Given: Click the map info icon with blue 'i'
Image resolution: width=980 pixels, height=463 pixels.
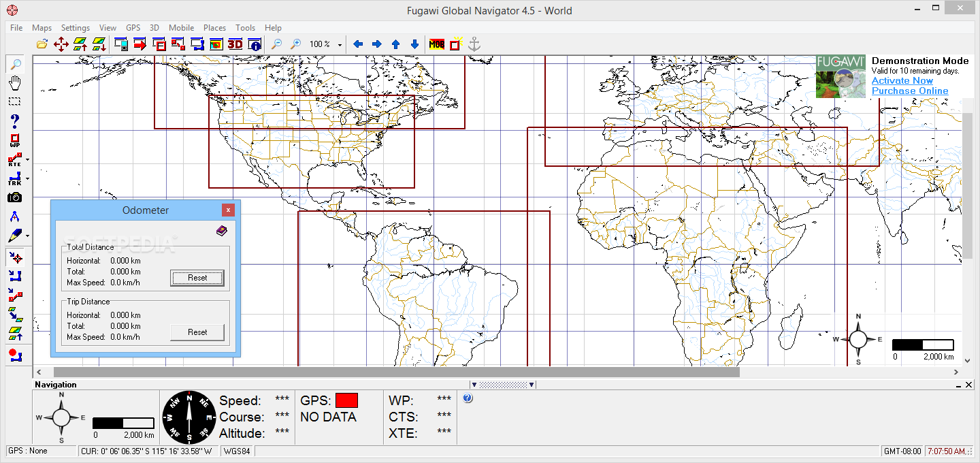Looking at the screenshot, I should (x=255, y=44).
